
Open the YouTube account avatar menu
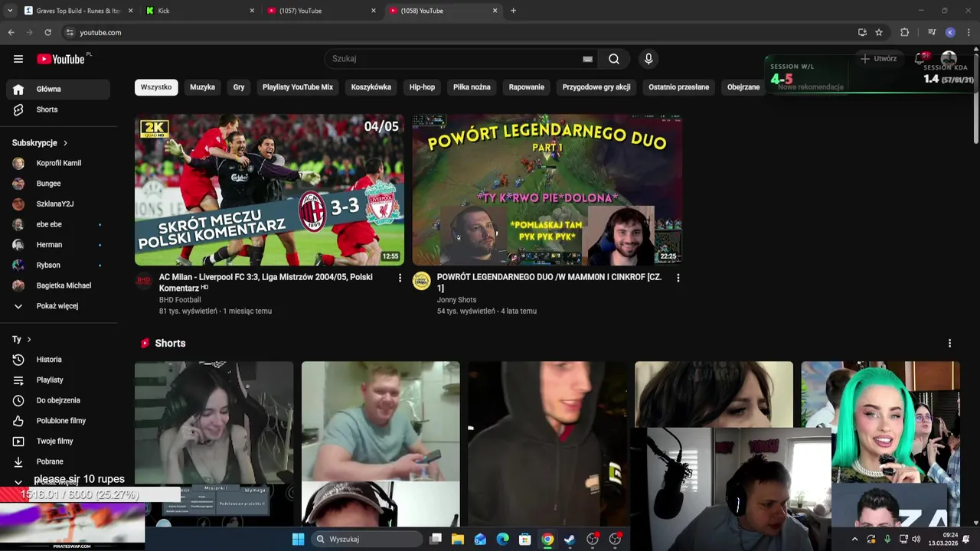tap(949, 58)
